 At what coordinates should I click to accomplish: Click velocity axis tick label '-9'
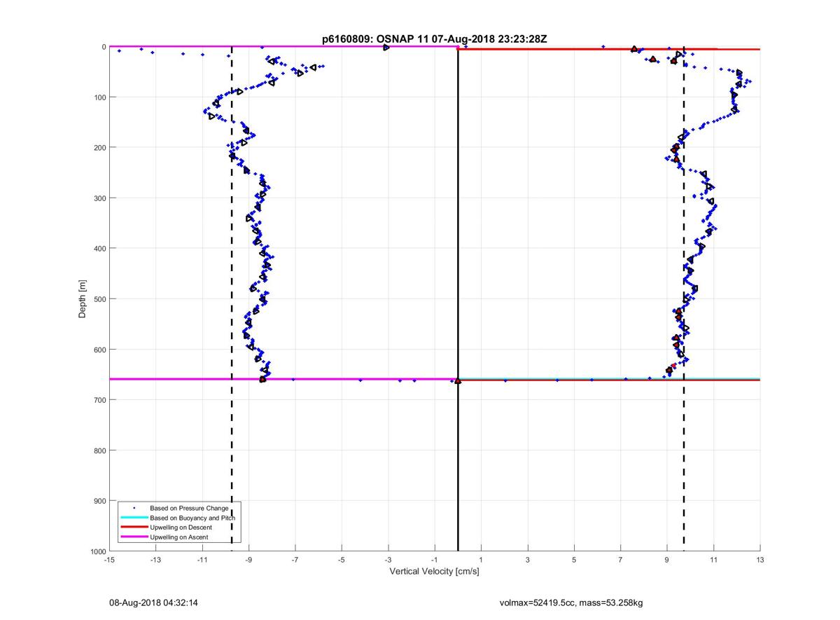[x=248, y=560]
